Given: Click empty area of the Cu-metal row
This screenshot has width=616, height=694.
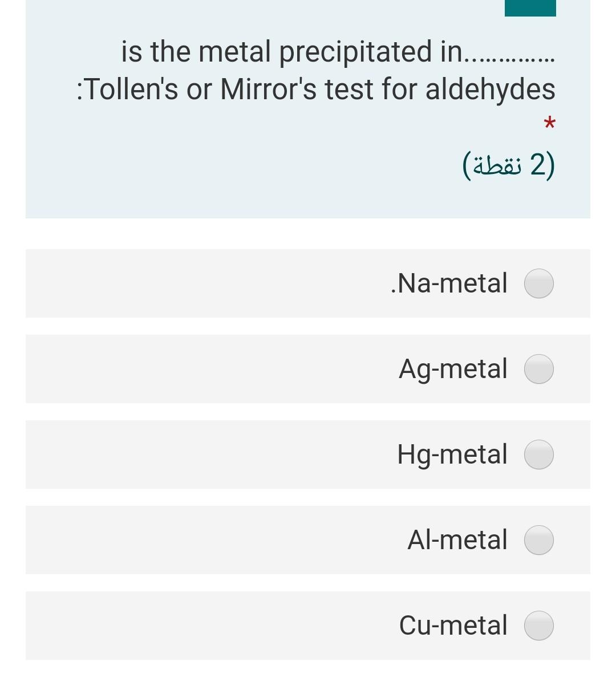Looking at the screenshot, I should [200, 626].
